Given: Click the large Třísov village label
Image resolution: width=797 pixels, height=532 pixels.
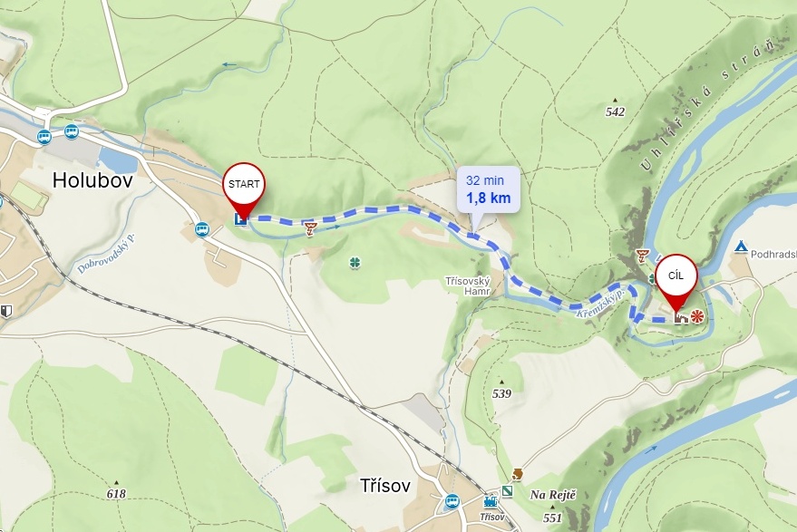Looking at the screenshot, I should coord(385,485).
